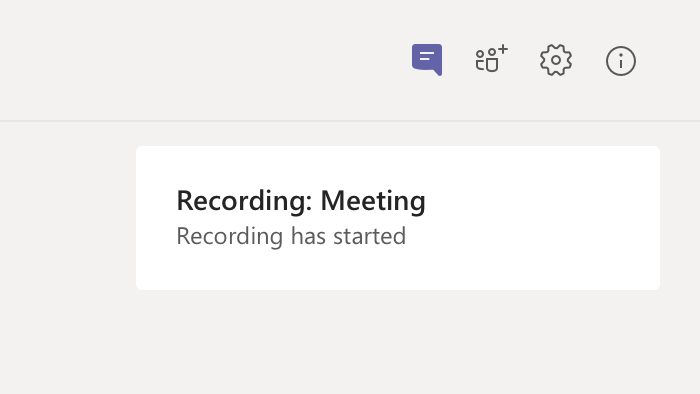The height and width of the screenshot is (394, 700).
Task: Click blank header area left of chat icon
Action: (x=201, y=60)
